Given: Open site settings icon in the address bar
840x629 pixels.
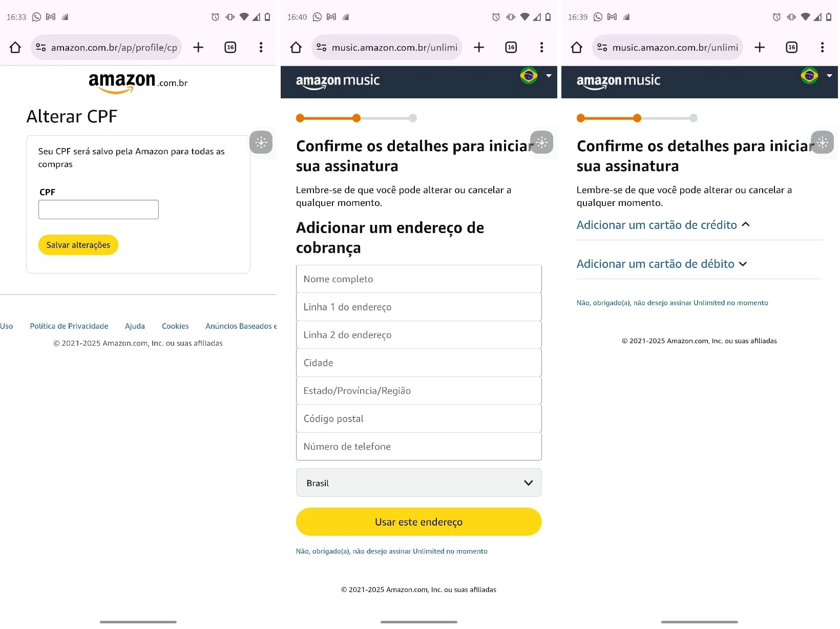Looking at the screenshot, I should click(40, 47).
